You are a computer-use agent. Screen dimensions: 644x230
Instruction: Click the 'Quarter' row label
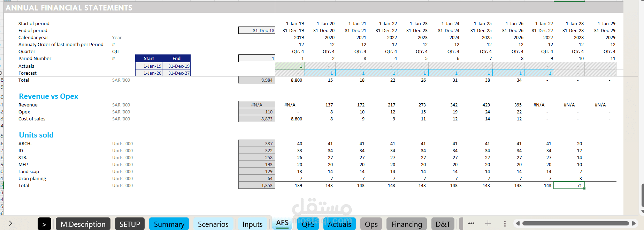tap(27, 51)
